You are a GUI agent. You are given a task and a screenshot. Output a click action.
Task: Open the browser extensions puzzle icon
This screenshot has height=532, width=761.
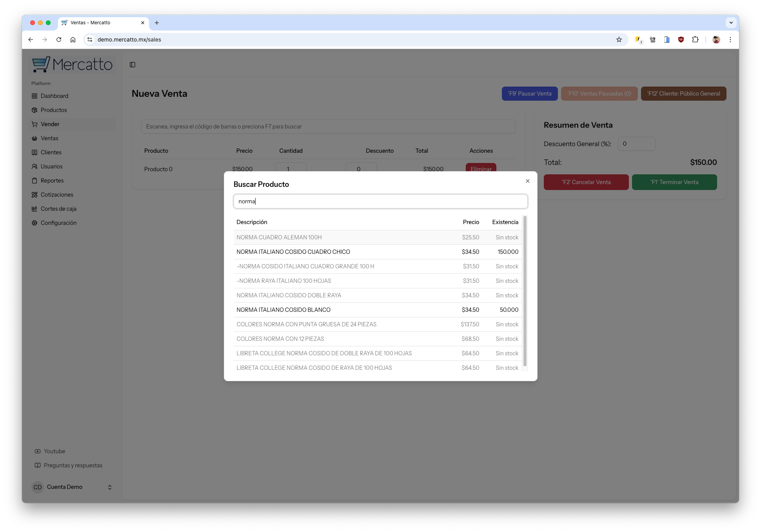coord(695,40)
